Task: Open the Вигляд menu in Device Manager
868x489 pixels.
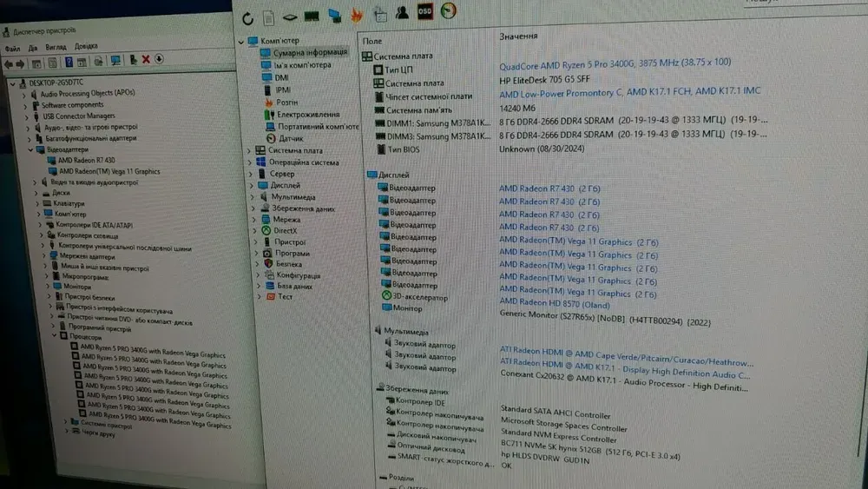Action: click(x=56, y=46)
